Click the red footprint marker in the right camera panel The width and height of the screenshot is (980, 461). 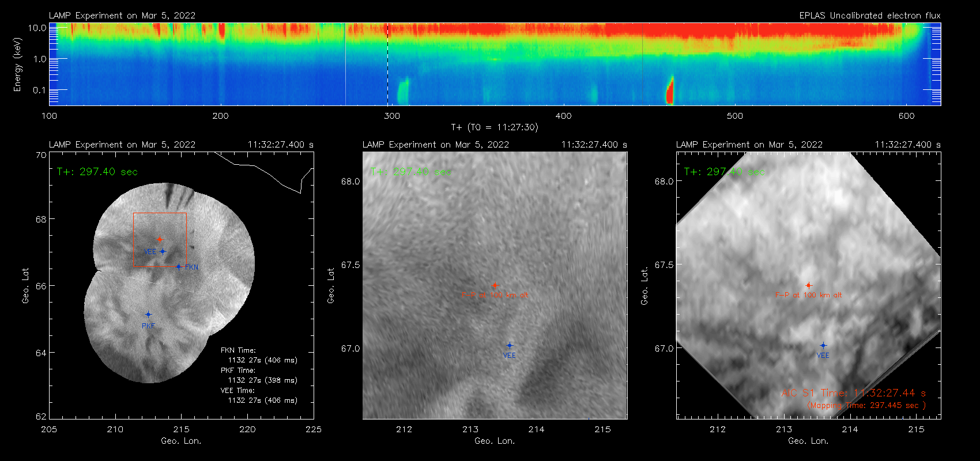click(x=808, y=285)
